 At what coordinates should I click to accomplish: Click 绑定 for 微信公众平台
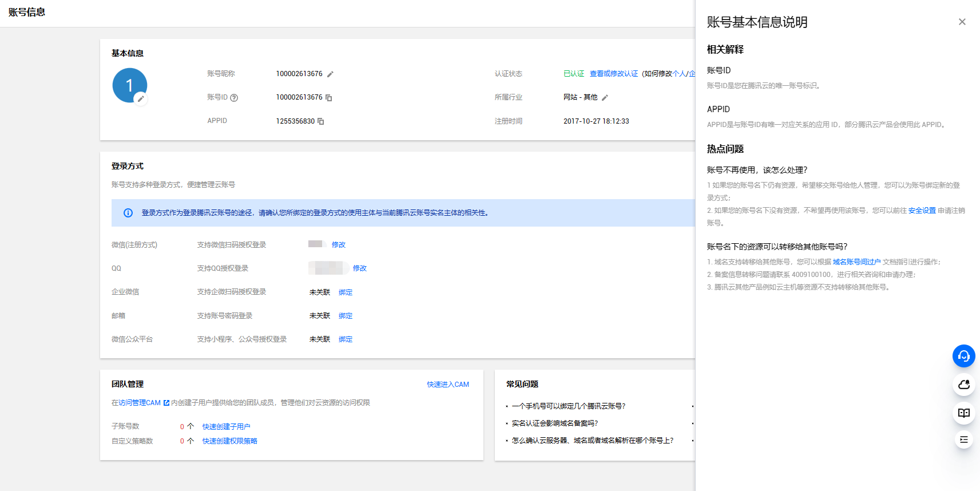pos(346,339)
